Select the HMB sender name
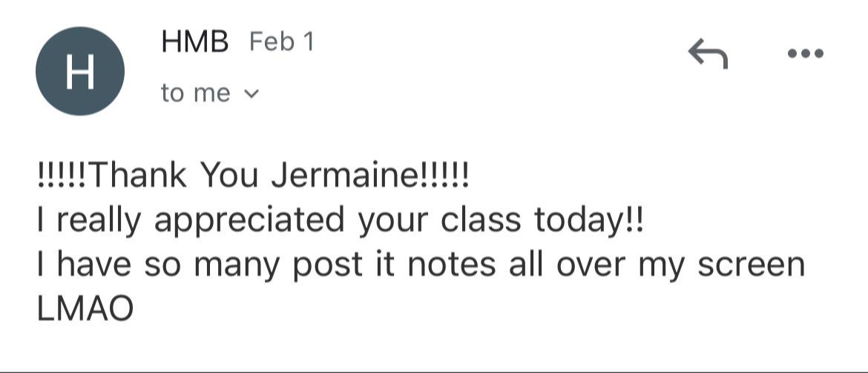868x373 pixels. [195, 42]
